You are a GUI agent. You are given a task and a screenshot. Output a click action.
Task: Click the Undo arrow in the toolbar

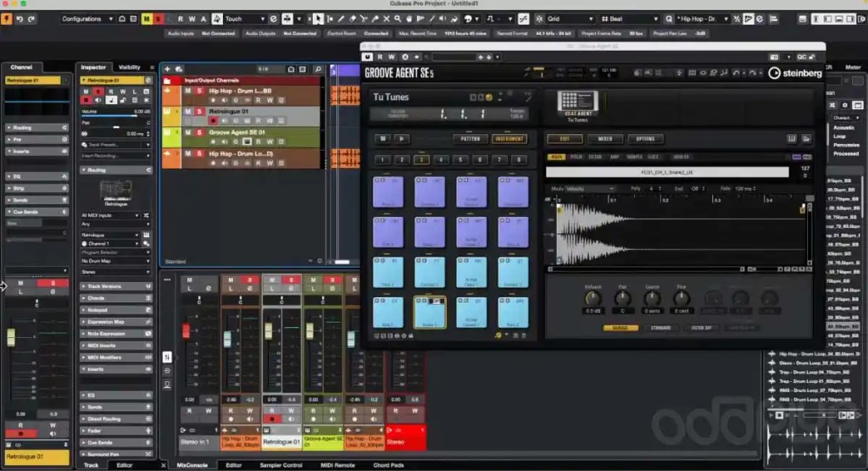point(19,19)
